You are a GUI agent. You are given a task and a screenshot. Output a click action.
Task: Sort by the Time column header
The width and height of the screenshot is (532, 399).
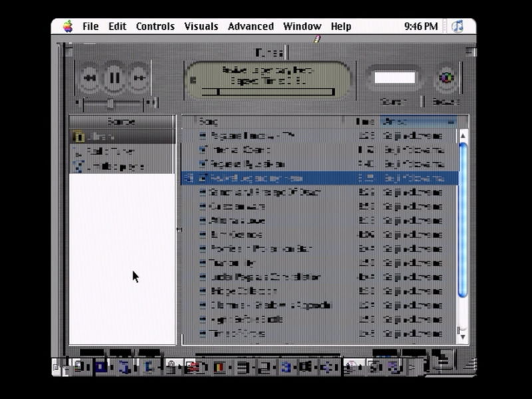(366, 122)
